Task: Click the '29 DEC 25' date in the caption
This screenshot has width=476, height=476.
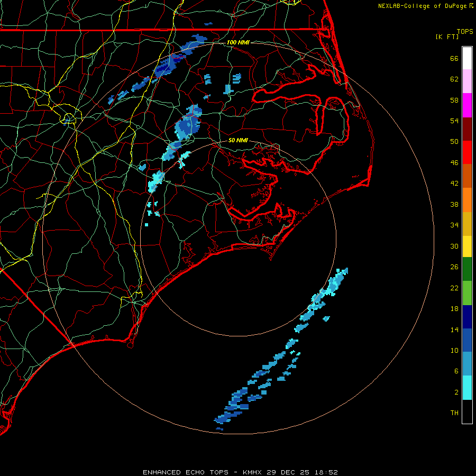Action: click(288, 472)
